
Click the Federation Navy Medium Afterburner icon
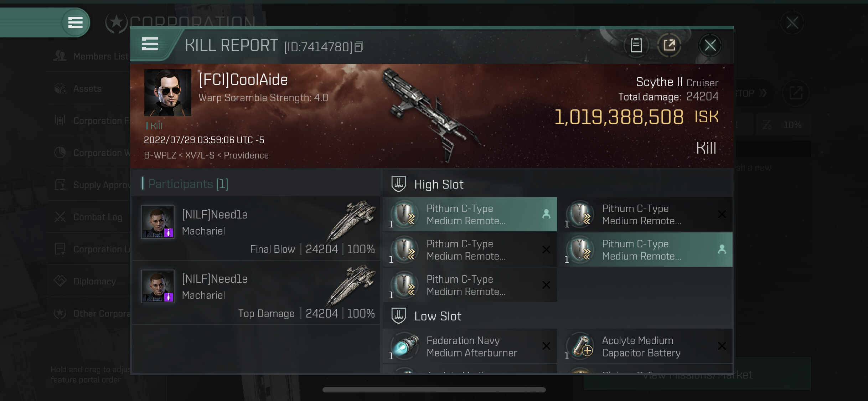pyautogui.click(x=405, y=346)
